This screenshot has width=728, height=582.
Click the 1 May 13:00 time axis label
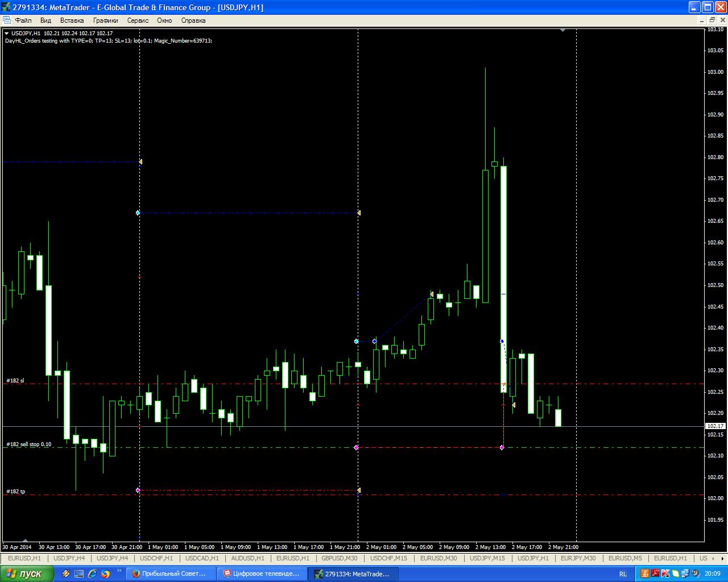pyautogui.click(x=272, y=547)
